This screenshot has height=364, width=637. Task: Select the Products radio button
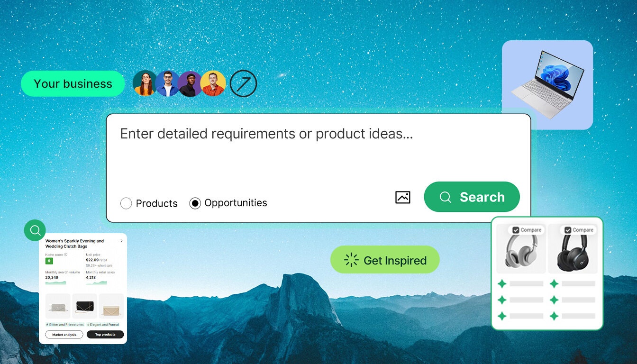pos(126,203)
